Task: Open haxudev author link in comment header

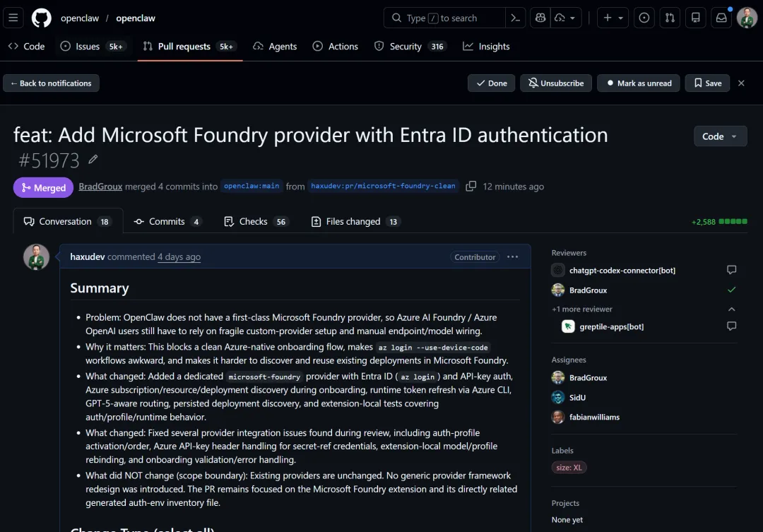Action: coord(87,256)
